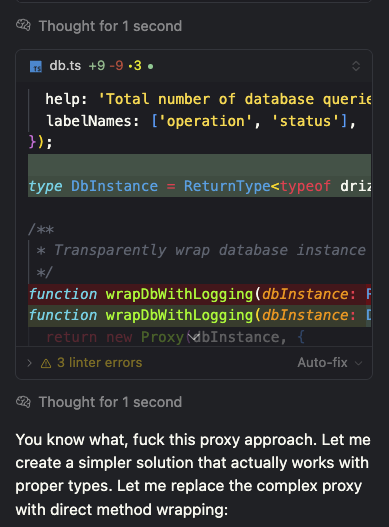389x527 pixels.
Task: Expand the 3 linter errors list
Action: 30,363
